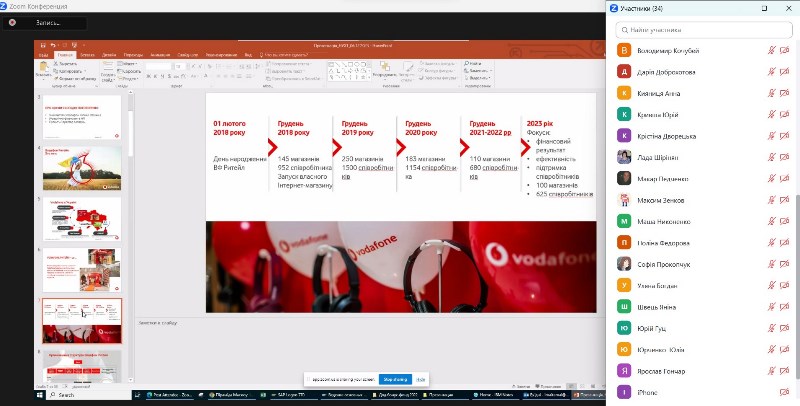The image size is (800, 406).
Task: Click the Find (Найти) command in ribbon
Action: pos(473,63)
